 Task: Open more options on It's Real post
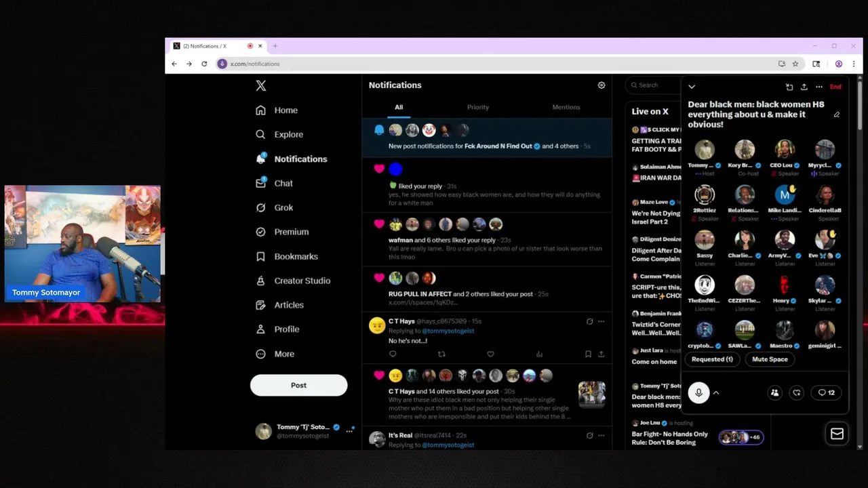[x=601, y=435]
